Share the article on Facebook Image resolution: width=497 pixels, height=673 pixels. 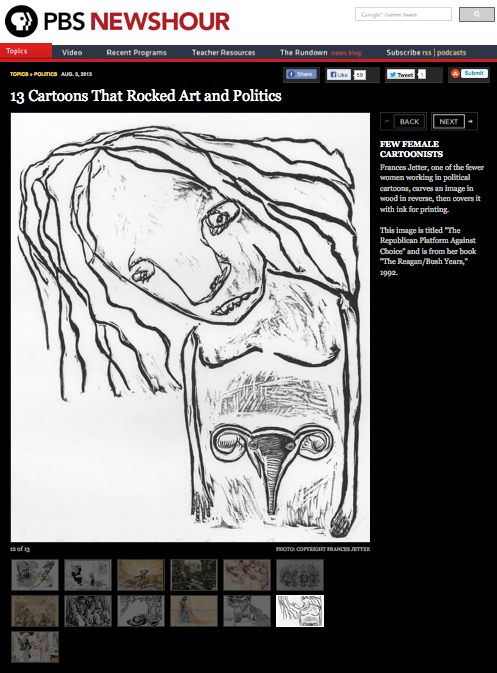[x=301, y=74]
